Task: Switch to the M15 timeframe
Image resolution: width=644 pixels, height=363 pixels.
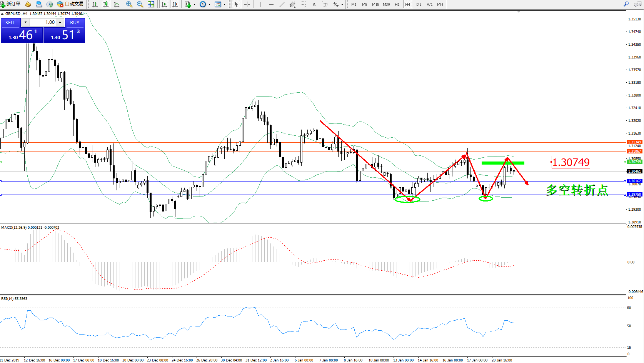Action: 375,4
